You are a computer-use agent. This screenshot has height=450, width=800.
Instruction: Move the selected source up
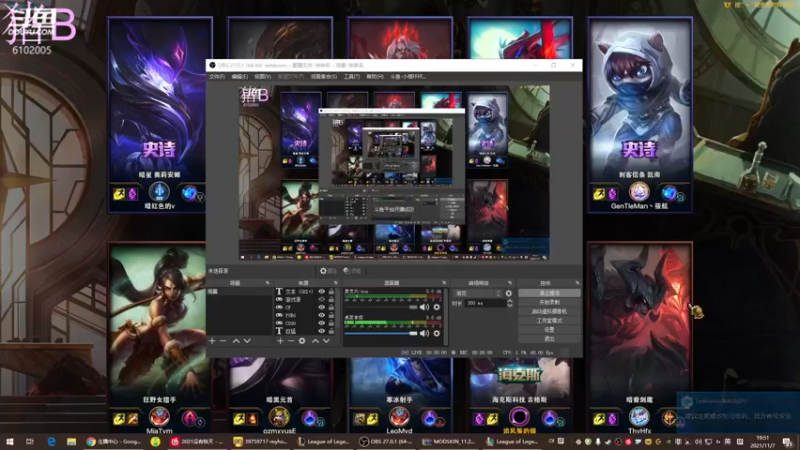(x=315, y=341)
